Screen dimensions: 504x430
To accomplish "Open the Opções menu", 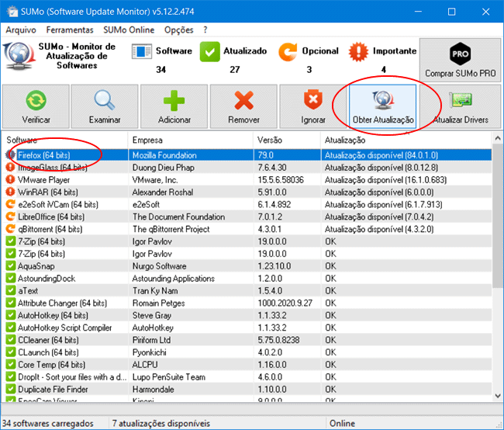I will (178, 29).
